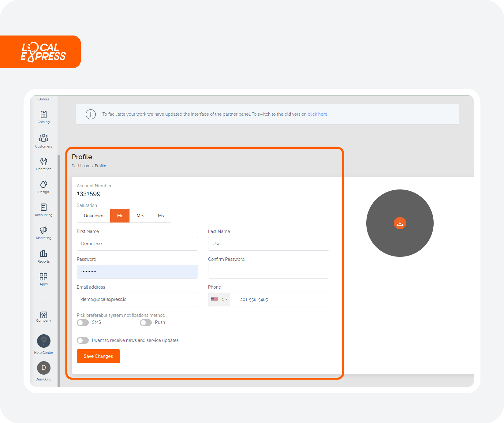
Task: Click the 'click here' link to switch versions
Action: [317, 114]
